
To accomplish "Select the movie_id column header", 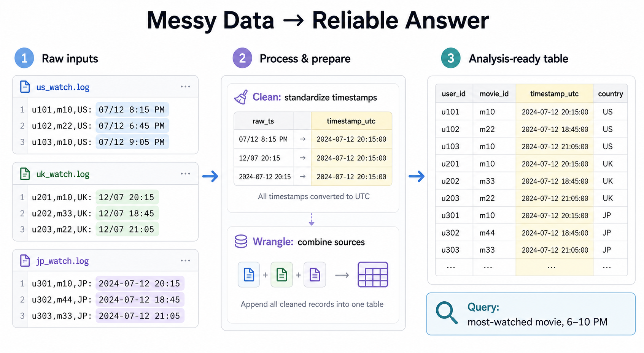I will tap(494, 93).
